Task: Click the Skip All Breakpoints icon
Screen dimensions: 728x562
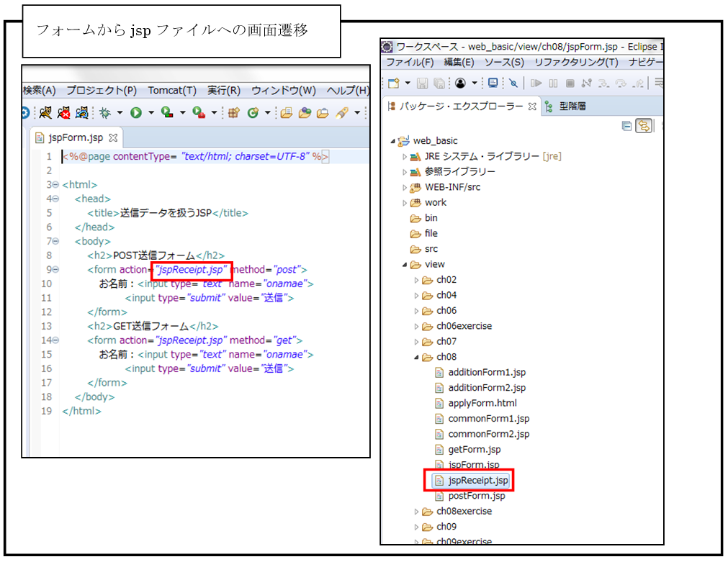Action: pos(513,83)
